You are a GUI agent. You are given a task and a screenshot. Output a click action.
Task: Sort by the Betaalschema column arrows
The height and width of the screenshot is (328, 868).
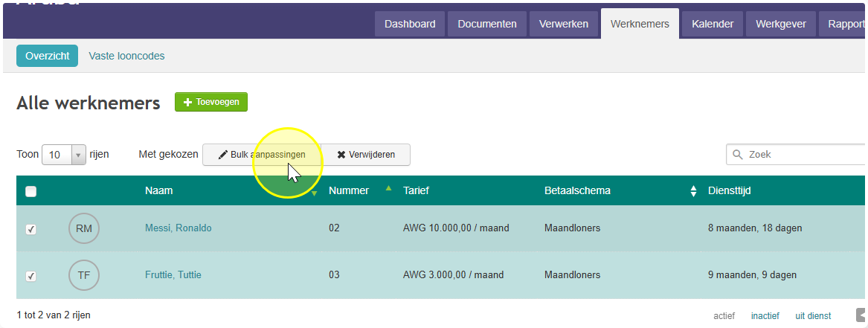pyautogui.click(x=693, y=191)
